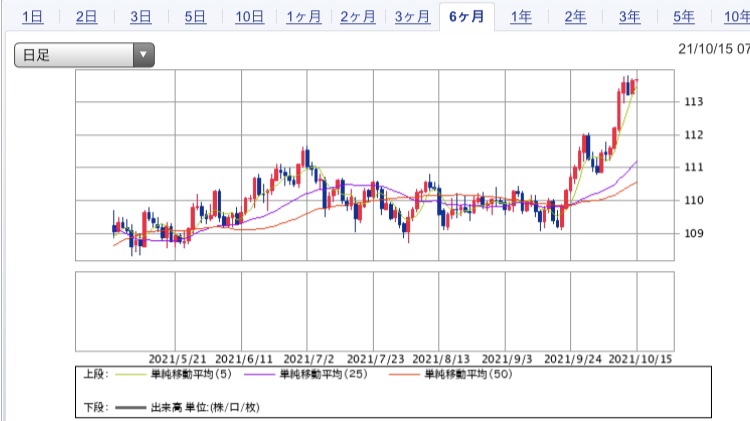This screenshot has width=750, height=421.
Task: Click the 2021/7/23 date label
Action: point(375,359)
